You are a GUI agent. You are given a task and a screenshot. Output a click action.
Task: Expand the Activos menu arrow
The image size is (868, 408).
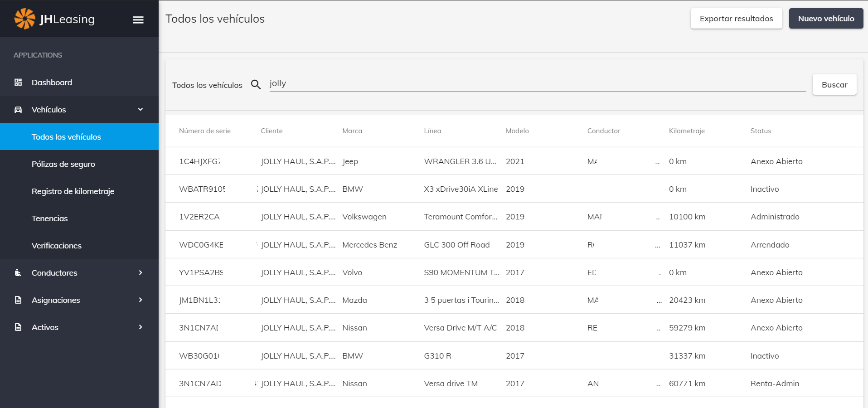click(141, 327)
